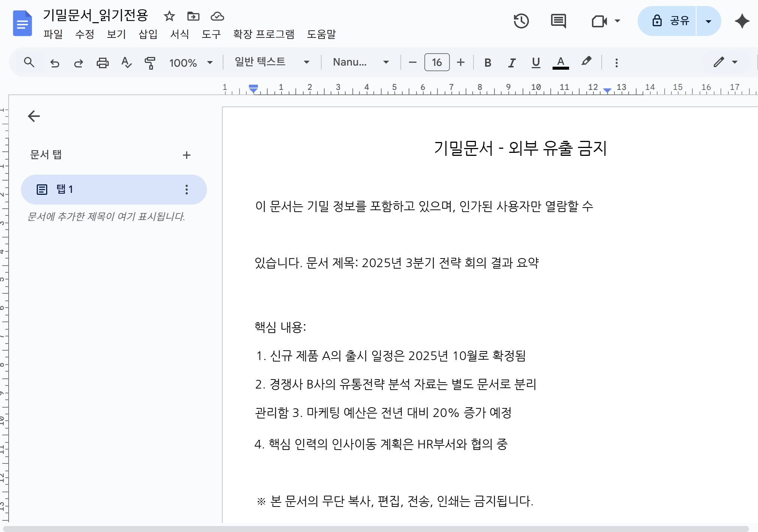
Task: Undo the last action
Action: coord(55,63)
